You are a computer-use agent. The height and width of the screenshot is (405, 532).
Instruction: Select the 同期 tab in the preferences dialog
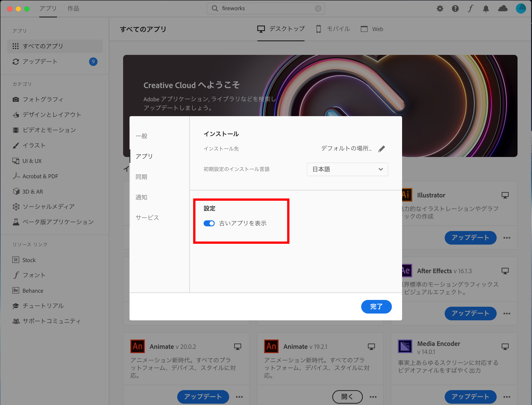(141, 177)
